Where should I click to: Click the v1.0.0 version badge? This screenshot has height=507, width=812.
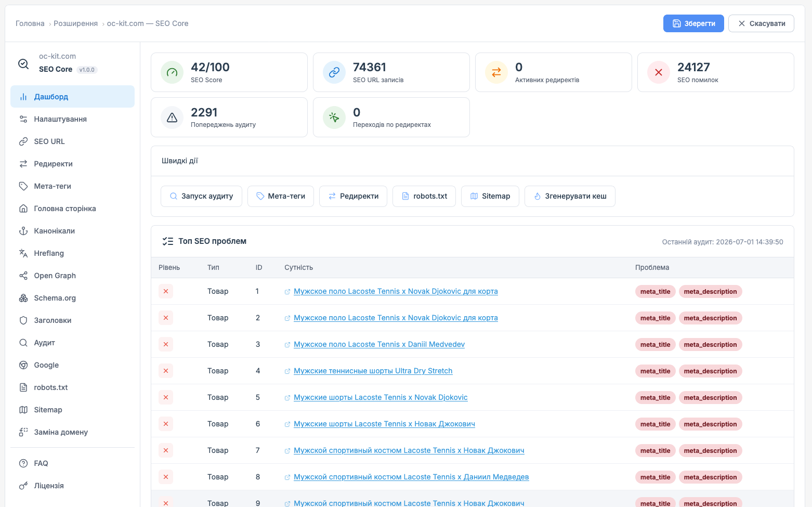click(87, 70)
